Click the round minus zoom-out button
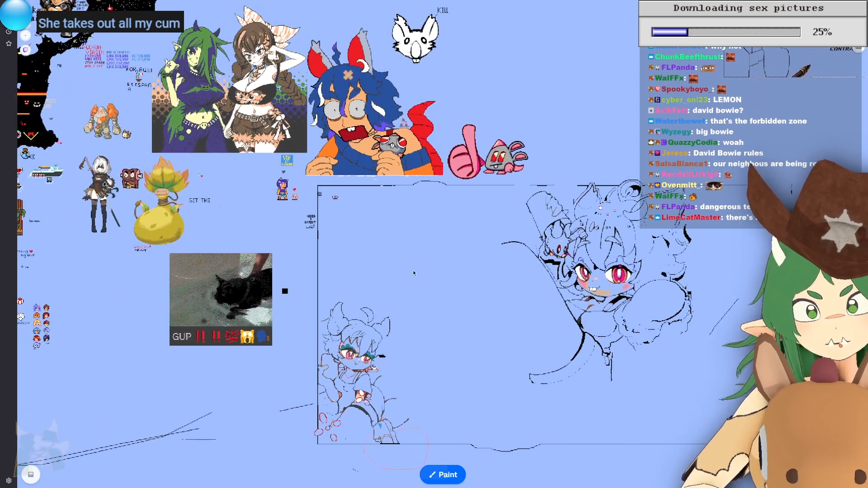Viewport: 868px width, 488px height. (26, 35)
